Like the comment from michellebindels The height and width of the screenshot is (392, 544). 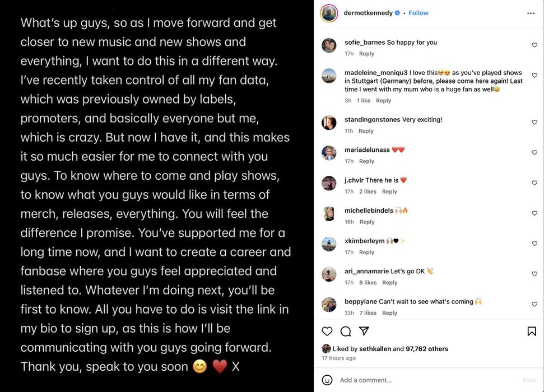pos(534,213)
